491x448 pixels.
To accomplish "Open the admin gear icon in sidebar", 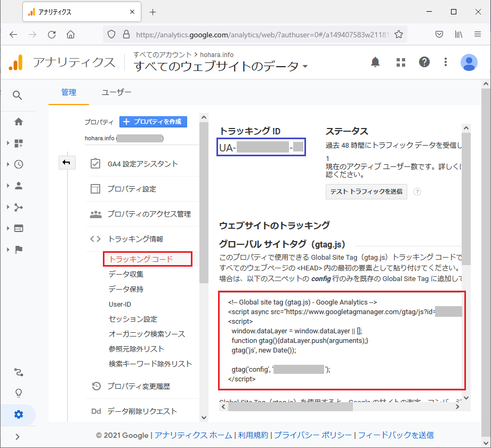I will click(x=19, y=414).
